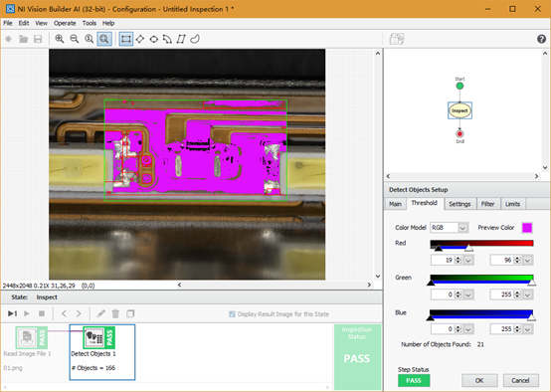Screen dimensions: 551x392
Task: Click the Cancel button
Action: click(520, 380)
